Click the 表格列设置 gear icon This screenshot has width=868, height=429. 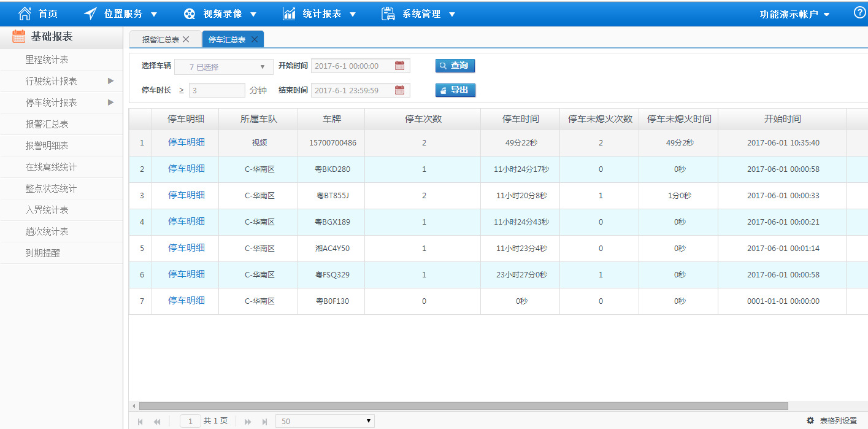[810, 420]
